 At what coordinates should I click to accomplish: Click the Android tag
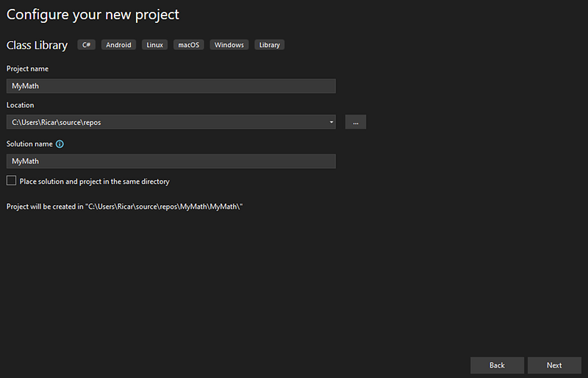(118, 45)
